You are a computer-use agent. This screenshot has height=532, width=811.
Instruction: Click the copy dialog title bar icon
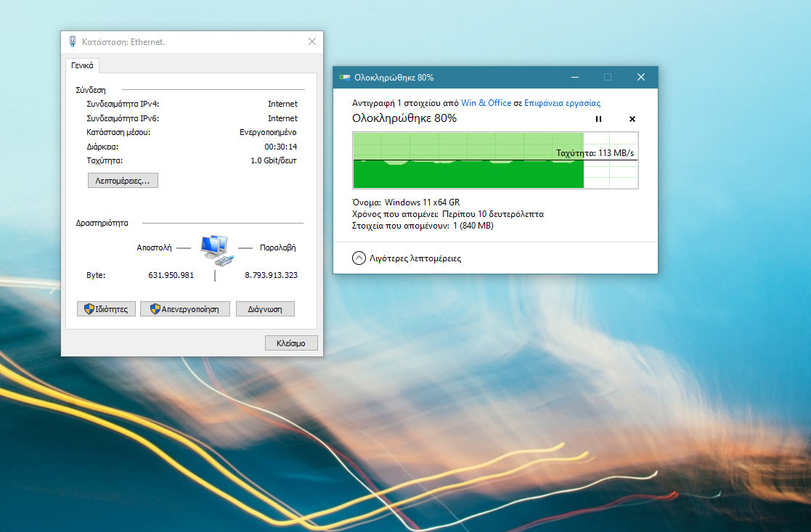pos(344,78)
